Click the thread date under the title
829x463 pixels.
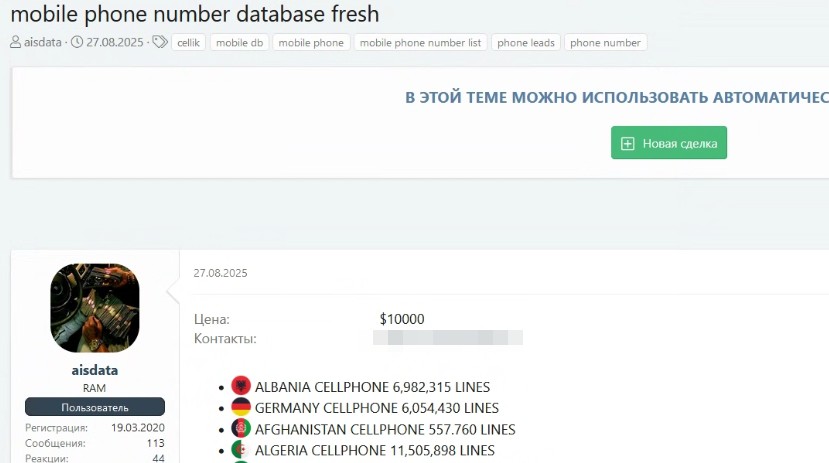[115, 43]
